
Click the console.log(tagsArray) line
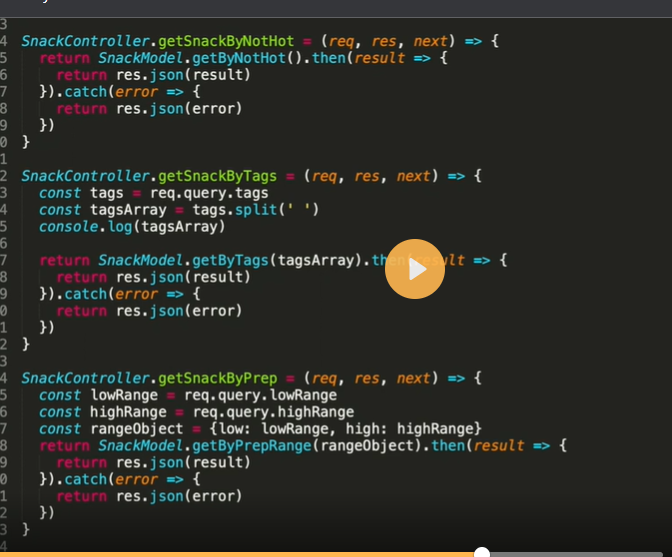coord(132,226)
